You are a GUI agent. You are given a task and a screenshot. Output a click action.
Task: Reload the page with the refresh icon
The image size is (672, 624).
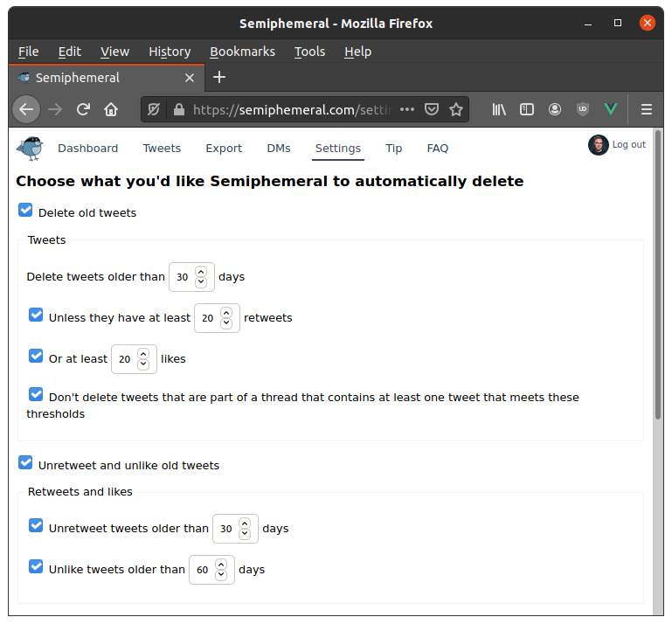click(x=83, y=109)
